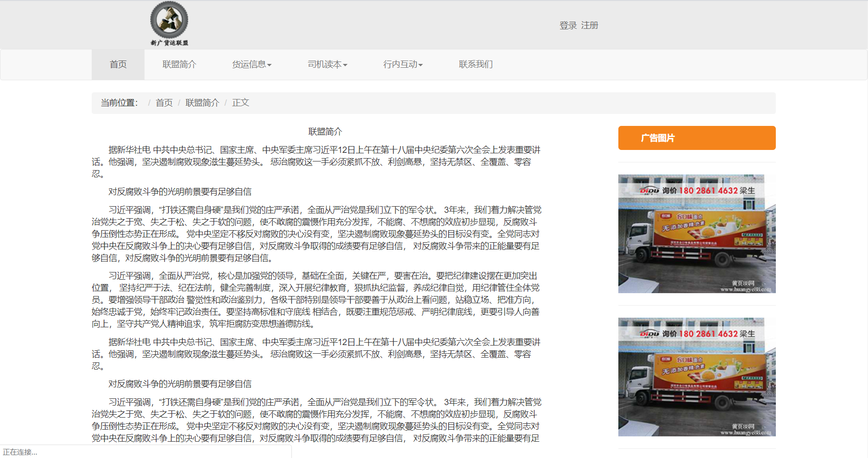Select 首页 in the navigation bar
The height and width of the screenshot is (458, 868).
click(x=118, y=64)
